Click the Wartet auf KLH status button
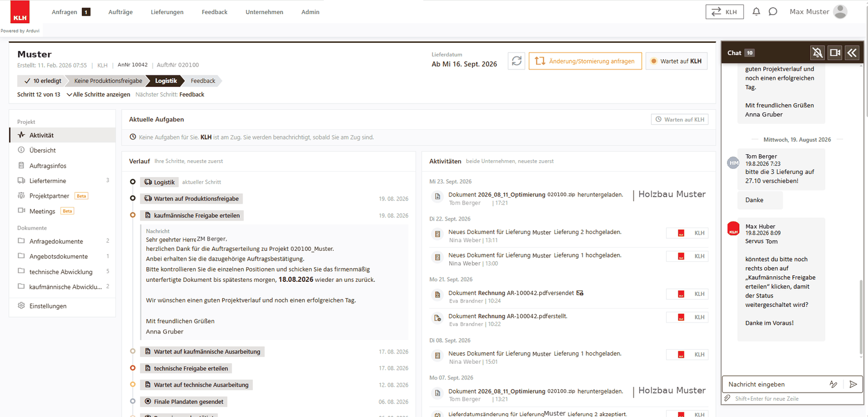Screen dimensions: 868x417 (676, 61)
